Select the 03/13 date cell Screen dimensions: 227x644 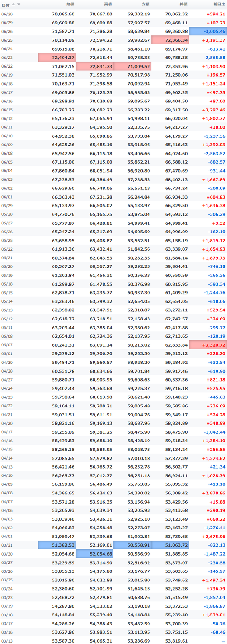[7, 642]
